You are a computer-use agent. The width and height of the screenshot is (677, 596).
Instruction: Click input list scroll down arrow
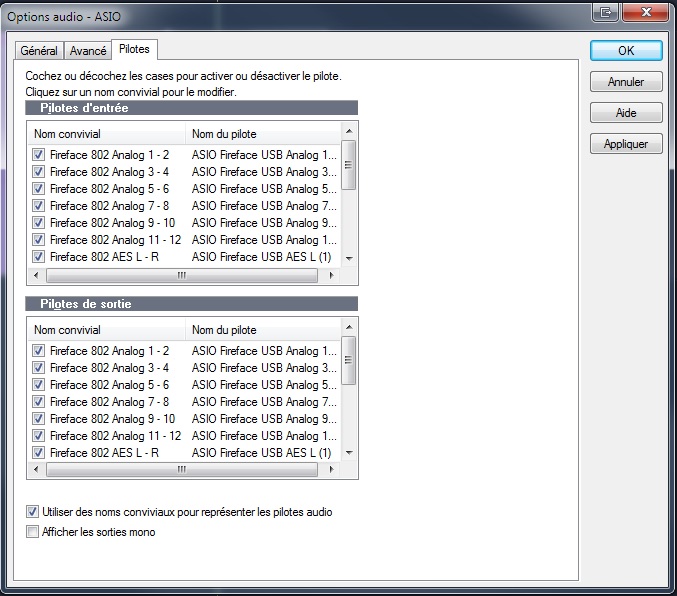tap(349, 259)
